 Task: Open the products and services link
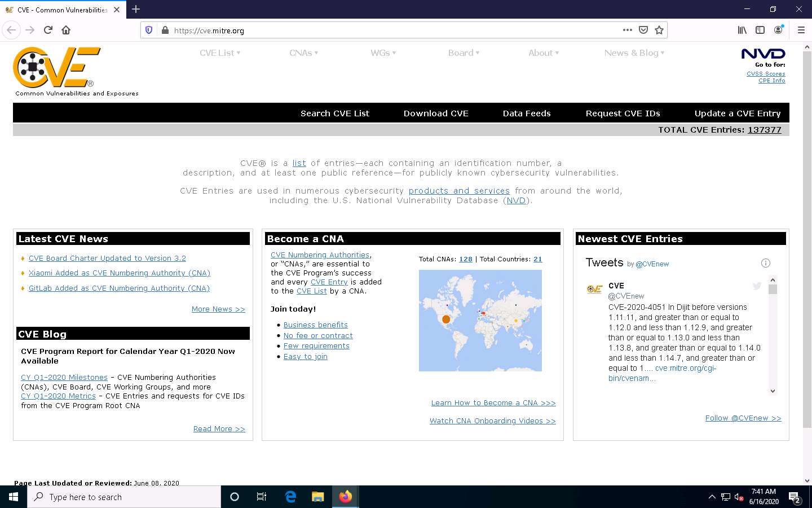tap(459, 191)
